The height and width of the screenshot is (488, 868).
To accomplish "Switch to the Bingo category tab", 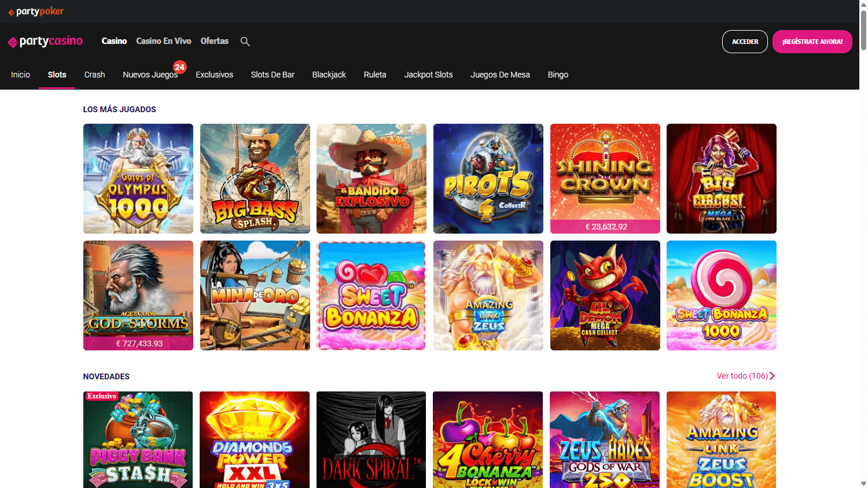I will click(x=558, y=75).
